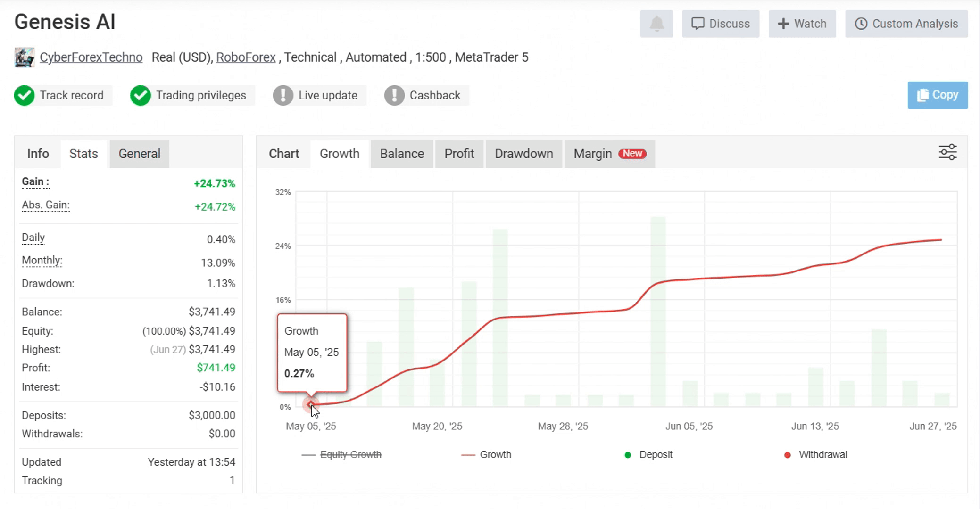Open Custom Analysis
980x509 pixels.
(x=906, y=24)
